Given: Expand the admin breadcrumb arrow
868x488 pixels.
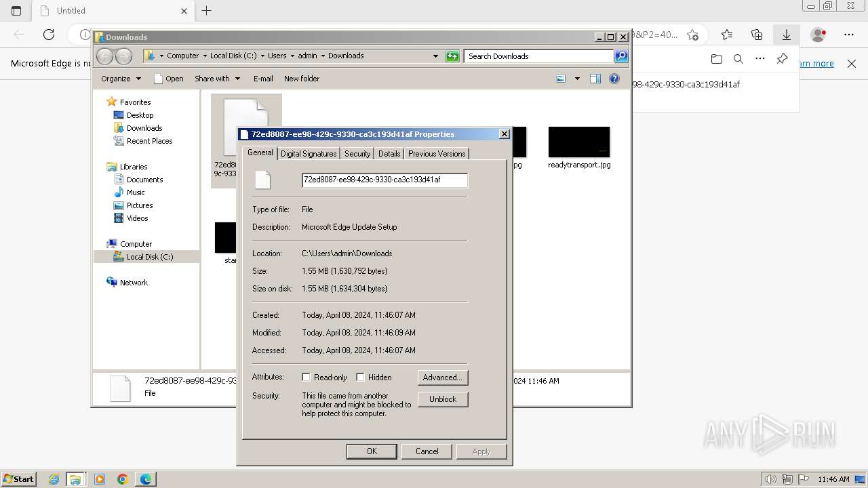Looking at the screenshot, I should tap(323, 56).
